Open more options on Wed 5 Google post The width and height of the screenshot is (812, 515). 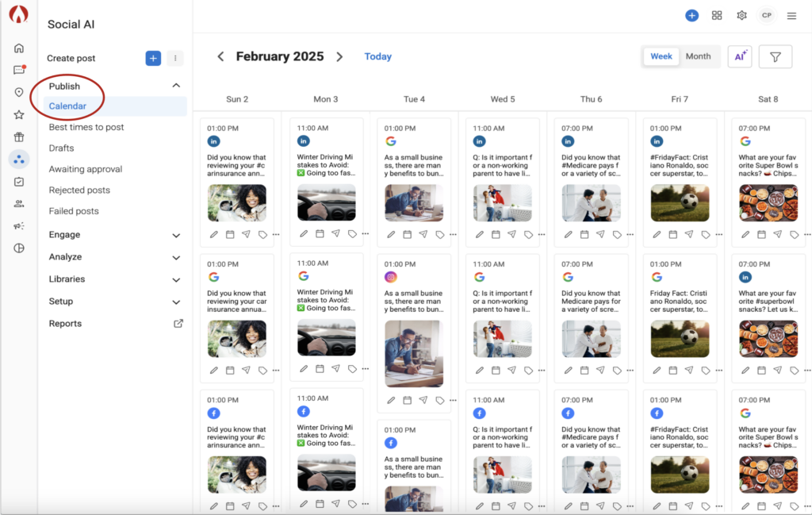click(542, 370)
